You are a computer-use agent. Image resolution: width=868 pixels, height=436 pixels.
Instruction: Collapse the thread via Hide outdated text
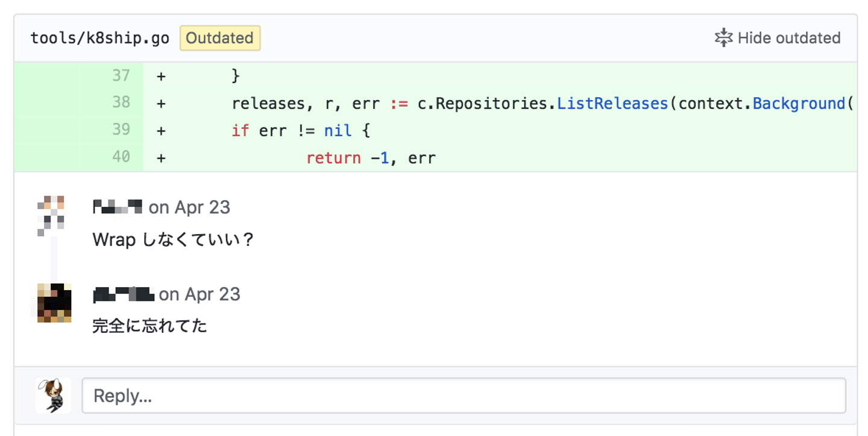click(x=788, y=38)
